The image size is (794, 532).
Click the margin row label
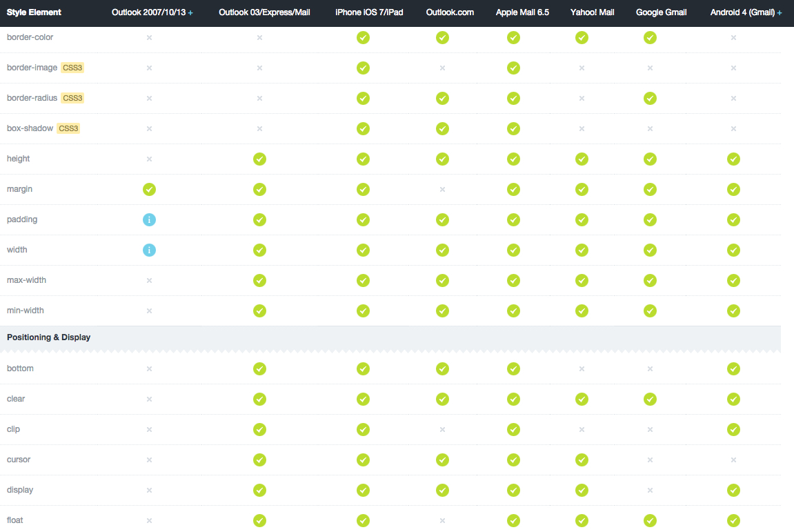point(20,190)
